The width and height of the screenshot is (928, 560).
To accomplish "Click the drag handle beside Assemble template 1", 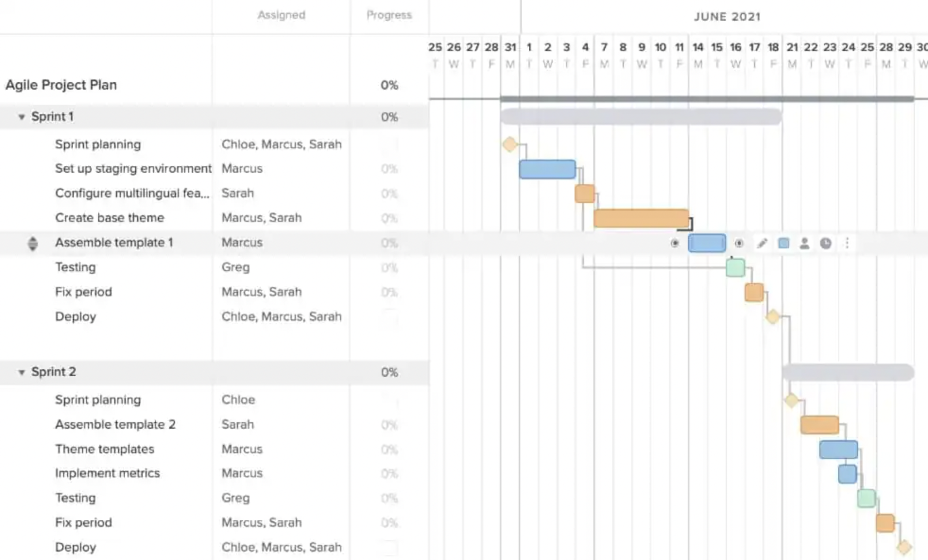I will pyautogui.click(x=33, y=243).
